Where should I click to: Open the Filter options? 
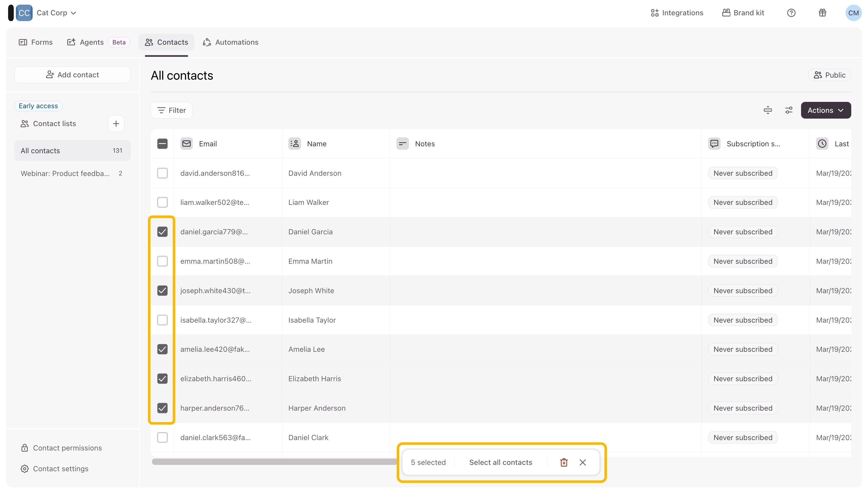tap(171, 110)
